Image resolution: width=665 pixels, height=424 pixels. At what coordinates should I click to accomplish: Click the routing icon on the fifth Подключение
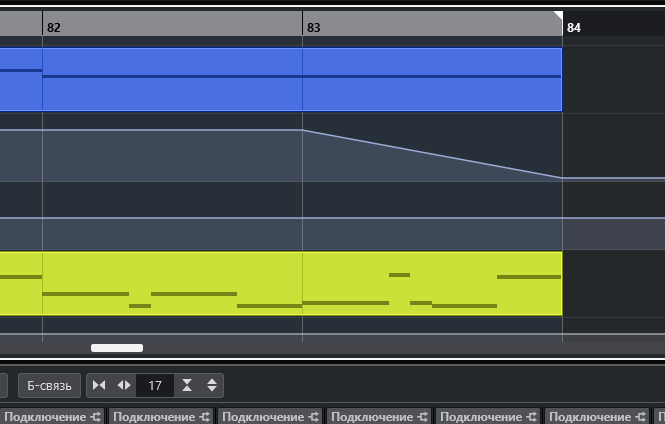[529, 417]
